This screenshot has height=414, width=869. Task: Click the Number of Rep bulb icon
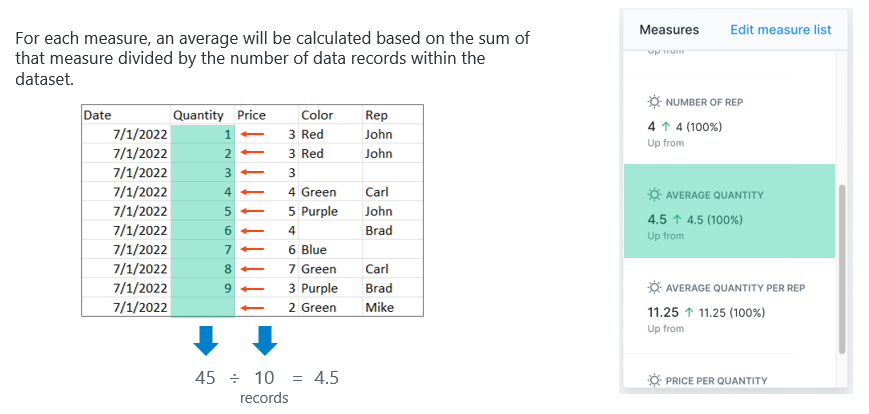click(654, 102)
